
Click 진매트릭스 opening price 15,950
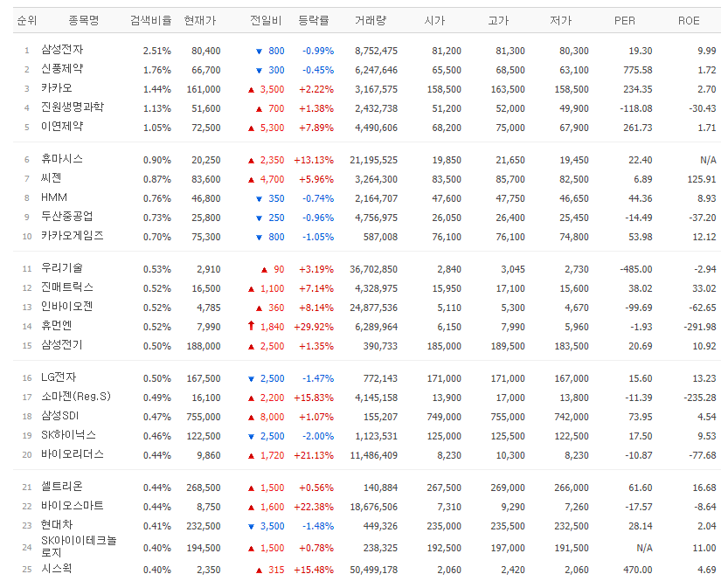(447, 288)
